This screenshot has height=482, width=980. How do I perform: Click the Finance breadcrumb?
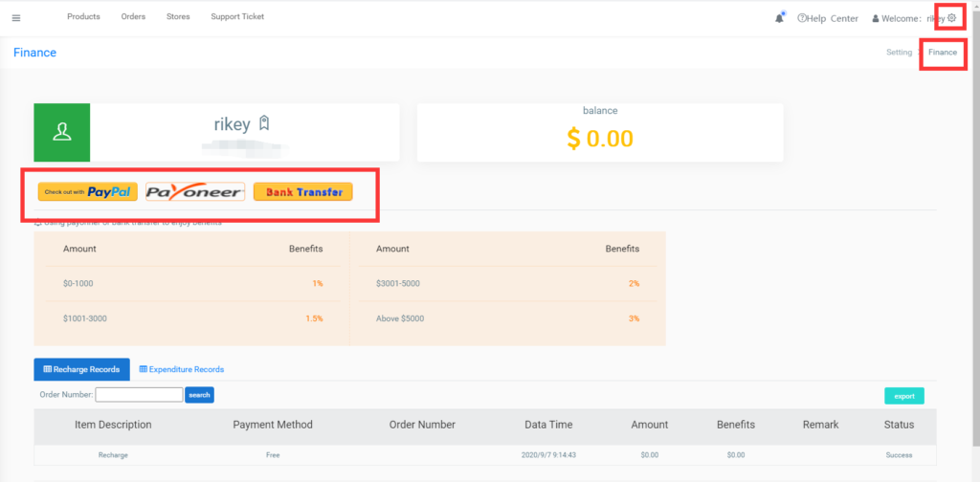[943, 53]
